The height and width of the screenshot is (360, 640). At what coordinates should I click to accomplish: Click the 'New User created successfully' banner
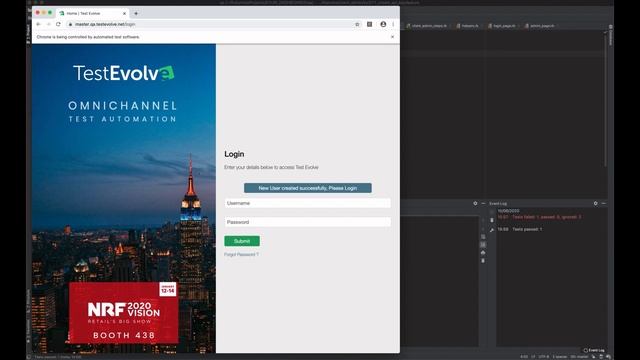click(x=308, y=188)
